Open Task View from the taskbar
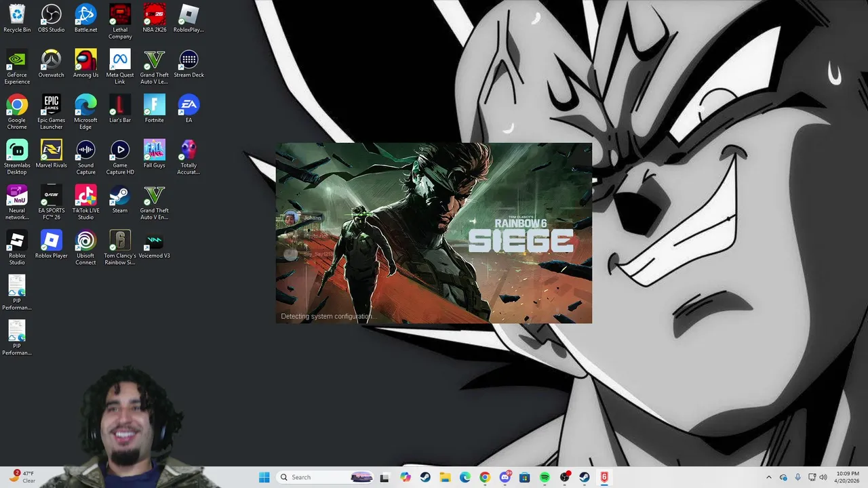Viewport: 868px width, 488px height. tap(384, 477)
